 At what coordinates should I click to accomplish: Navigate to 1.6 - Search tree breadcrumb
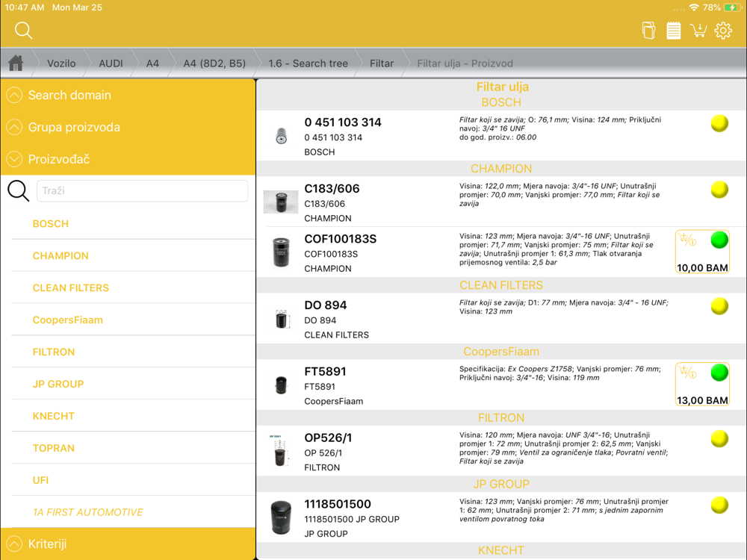tap(308, 63)
